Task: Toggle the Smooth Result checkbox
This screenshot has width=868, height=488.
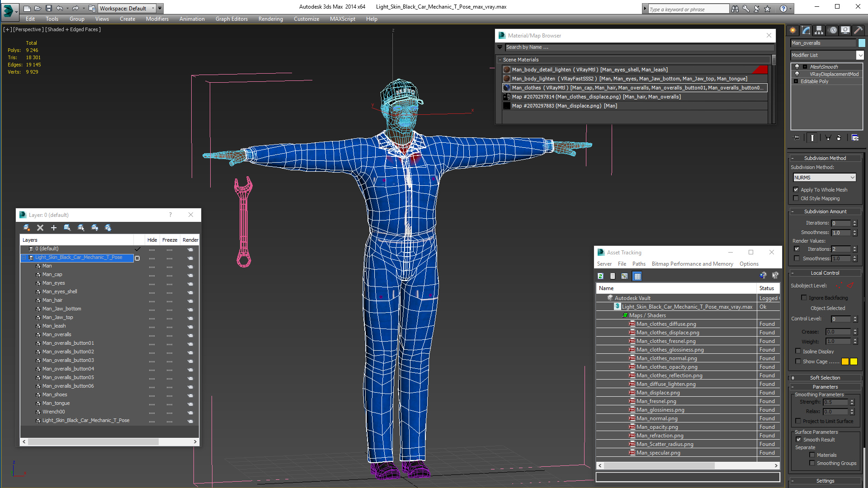Action: pos(798,440)
